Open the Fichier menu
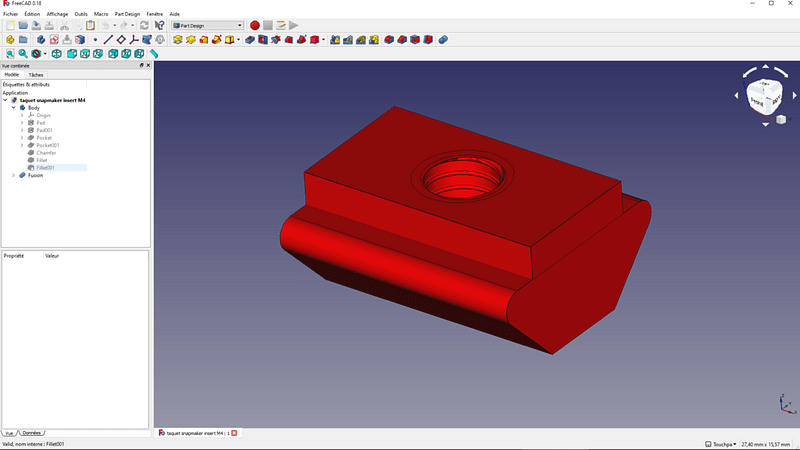 coord(10,14)
